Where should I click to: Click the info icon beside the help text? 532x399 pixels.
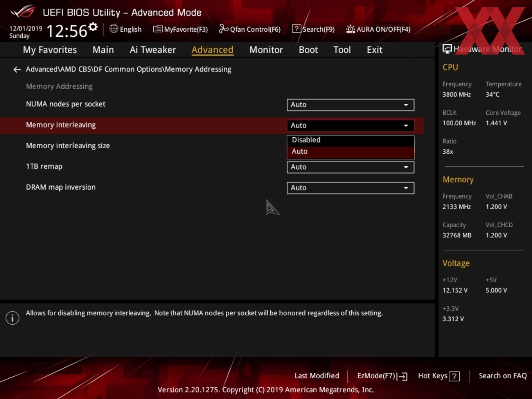coord(13,318)
